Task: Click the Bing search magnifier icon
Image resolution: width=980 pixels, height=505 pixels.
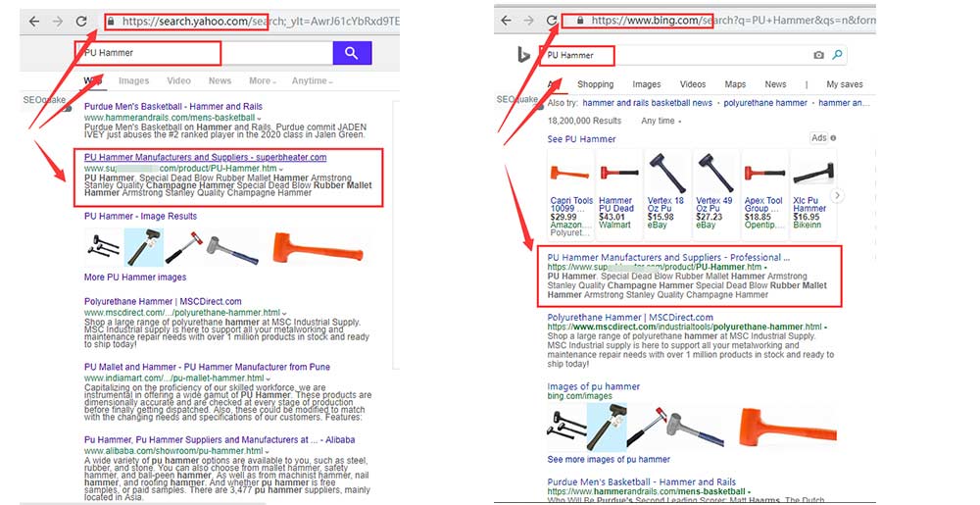Action: tap(837, 55)
